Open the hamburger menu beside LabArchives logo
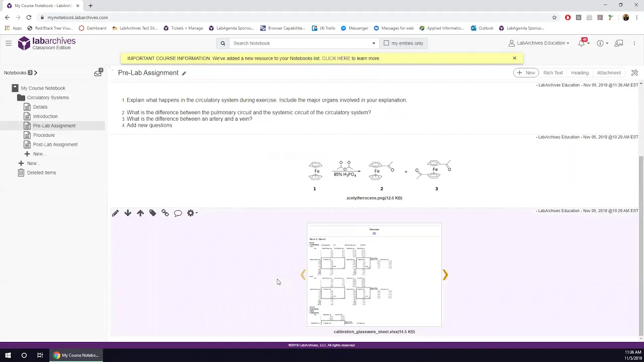The image size is (644, 362). point(9,43)
